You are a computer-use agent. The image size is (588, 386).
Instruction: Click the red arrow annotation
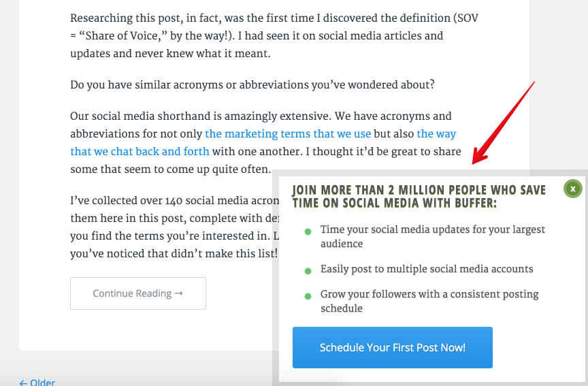[502, 123]
